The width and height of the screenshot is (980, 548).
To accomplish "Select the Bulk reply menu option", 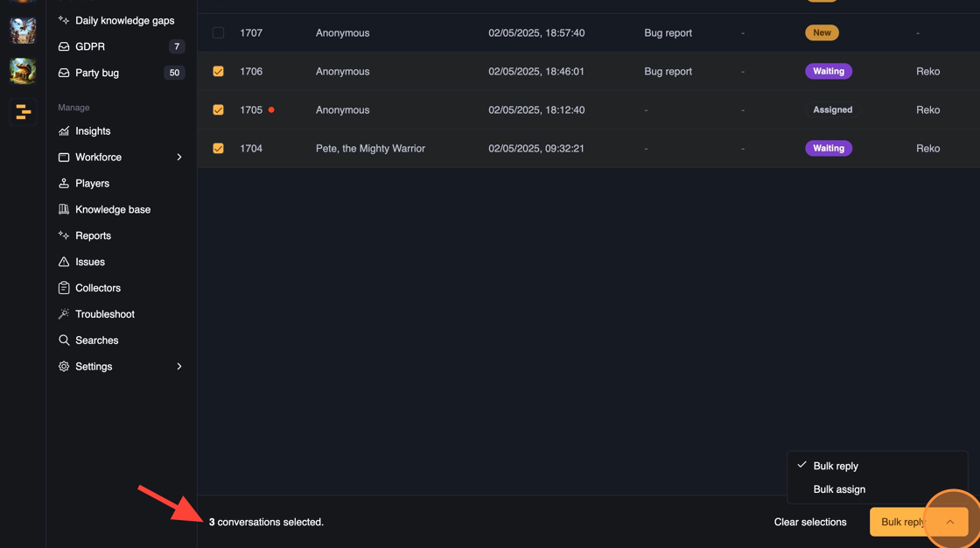I will click(836, 466).
